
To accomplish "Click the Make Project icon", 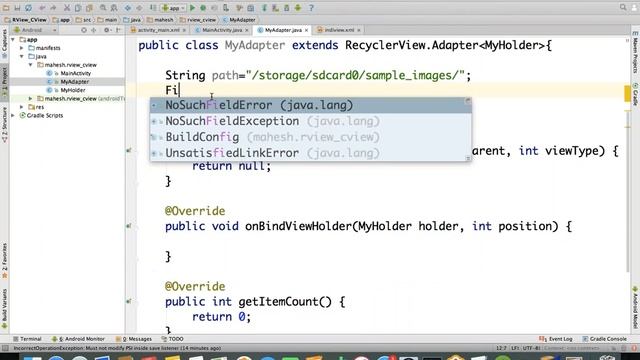I will (153, 8).
